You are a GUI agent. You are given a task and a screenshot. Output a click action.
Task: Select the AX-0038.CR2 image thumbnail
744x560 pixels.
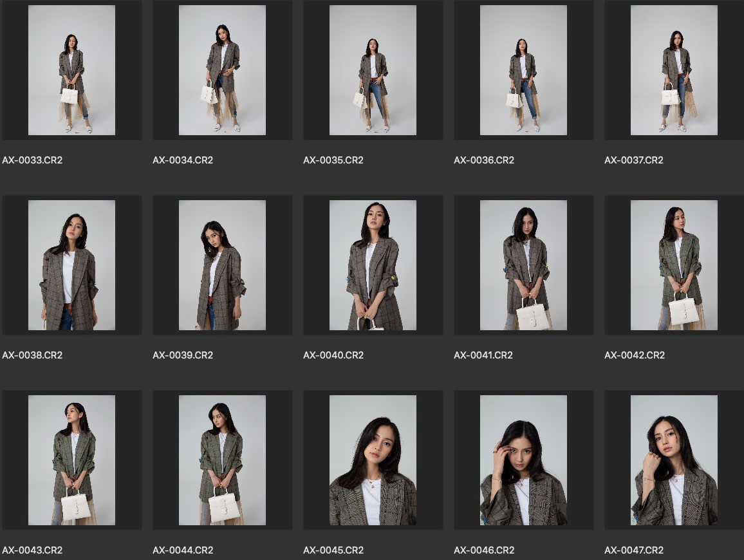click(71, 265)
